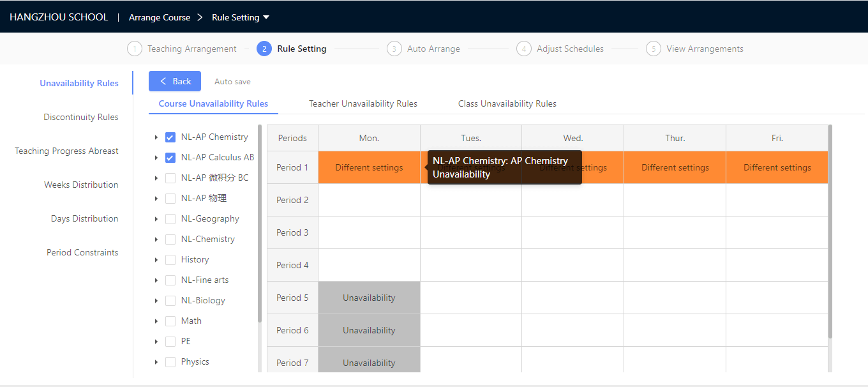Screen dimensions: 868x387
Task: Enable the History course checkbox
Action: 170,260
